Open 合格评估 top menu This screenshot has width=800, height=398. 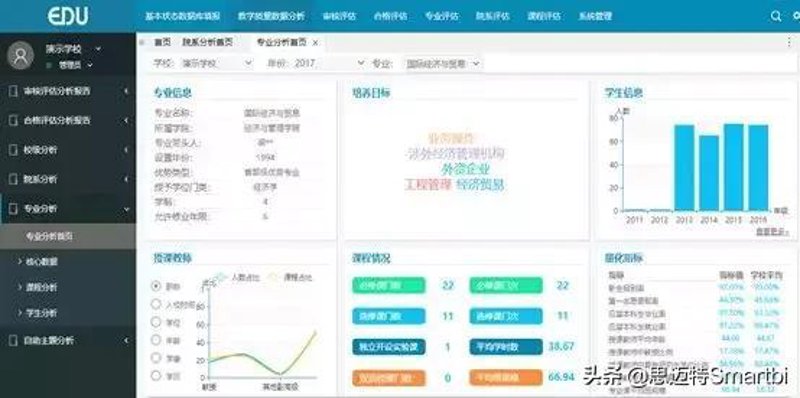pos(390,16)
